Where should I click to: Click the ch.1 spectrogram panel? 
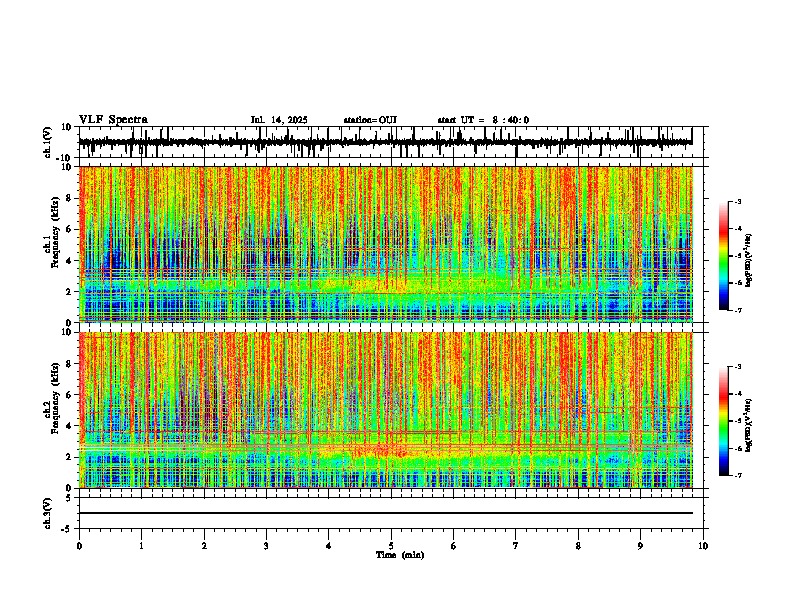[x=386, y=244]
